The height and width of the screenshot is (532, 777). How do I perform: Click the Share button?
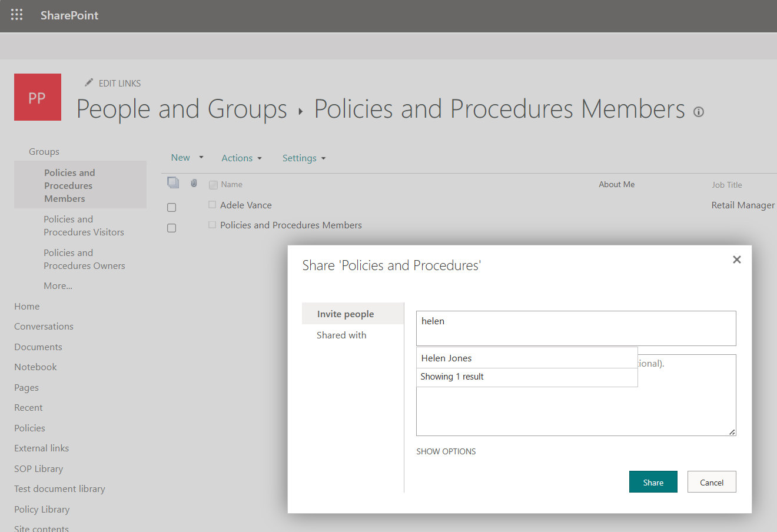coord(653,481)
